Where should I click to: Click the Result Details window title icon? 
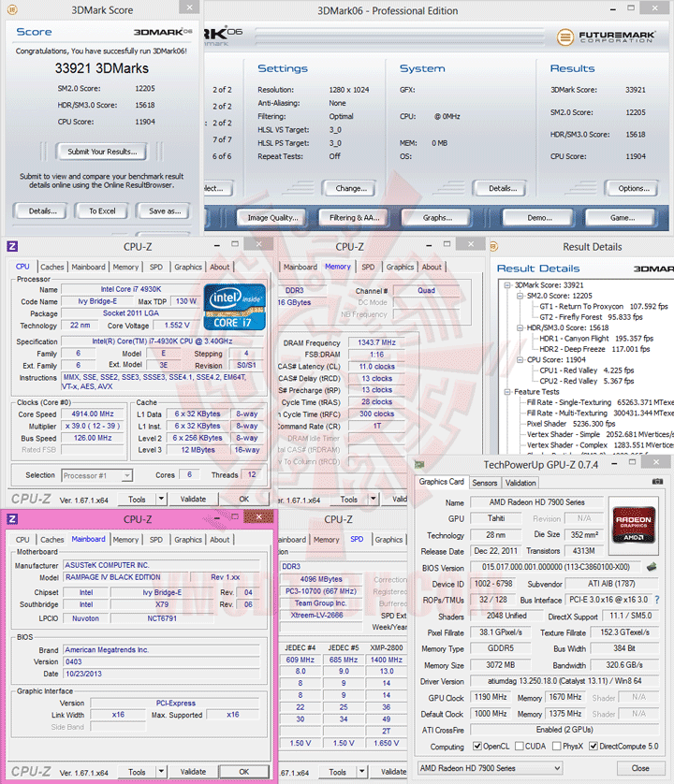(494, 246)
